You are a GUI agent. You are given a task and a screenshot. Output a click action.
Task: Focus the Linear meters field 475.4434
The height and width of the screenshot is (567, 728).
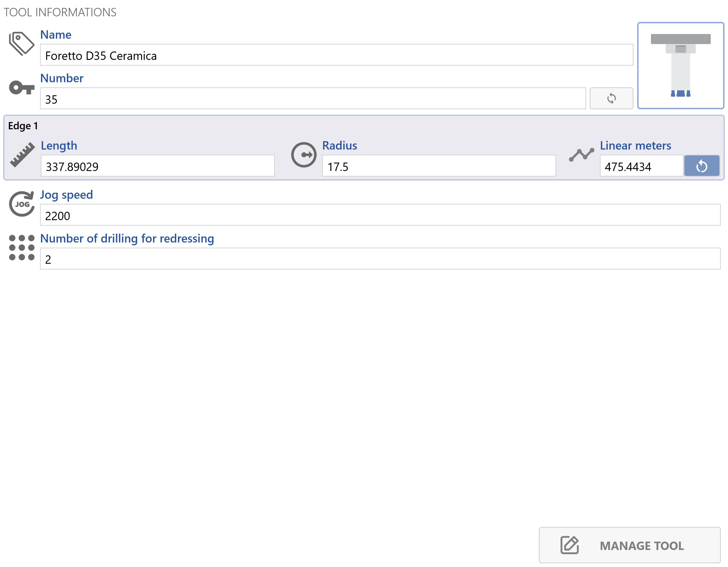click(642, 166)
